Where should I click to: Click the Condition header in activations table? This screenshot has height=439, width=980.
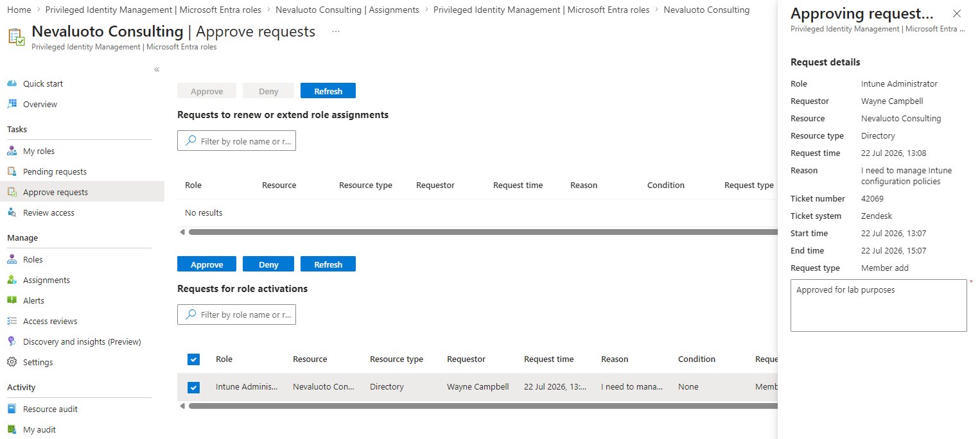click(697, 359)
